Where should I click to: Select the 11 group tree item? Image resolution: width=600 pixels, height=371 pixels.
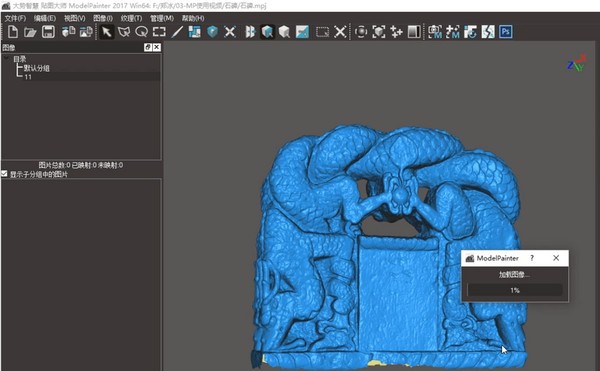pos(28,77)
